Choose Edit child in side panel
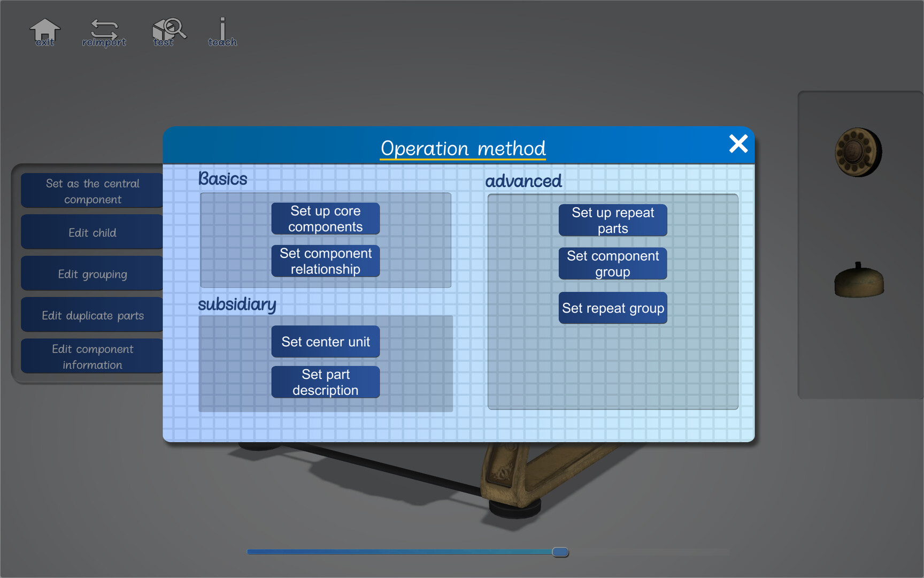The image size is (924, 578). click(92, 232)
